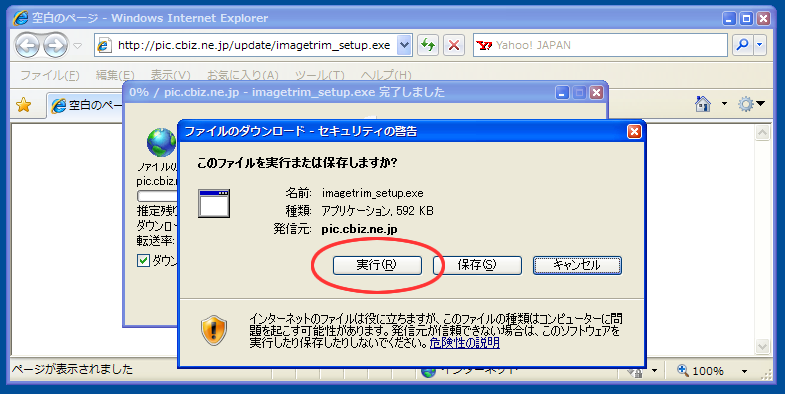This screenshot has width=785, height=394.
Task: Click the Favorites star icon
Action: tap(24, 105)
